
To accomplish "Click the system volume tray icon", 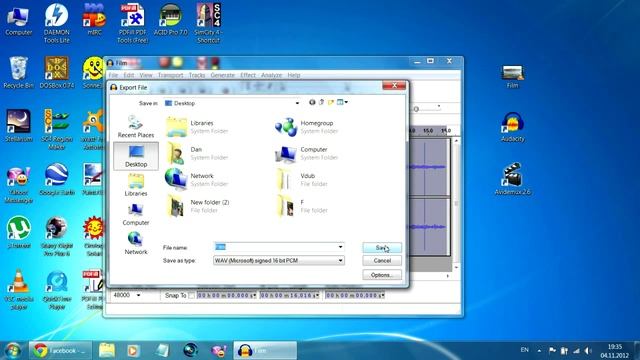I will (x=588, y=351).
